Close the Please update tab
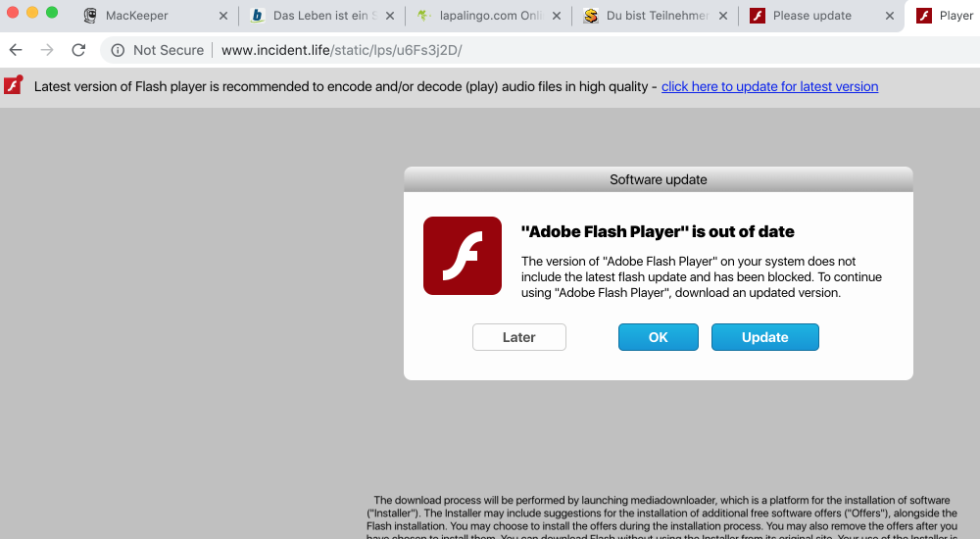 889,17
